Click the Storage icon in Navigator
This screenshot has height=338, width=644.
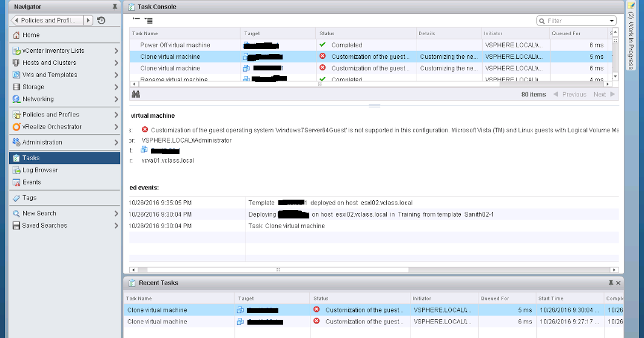tap(16, 87)
